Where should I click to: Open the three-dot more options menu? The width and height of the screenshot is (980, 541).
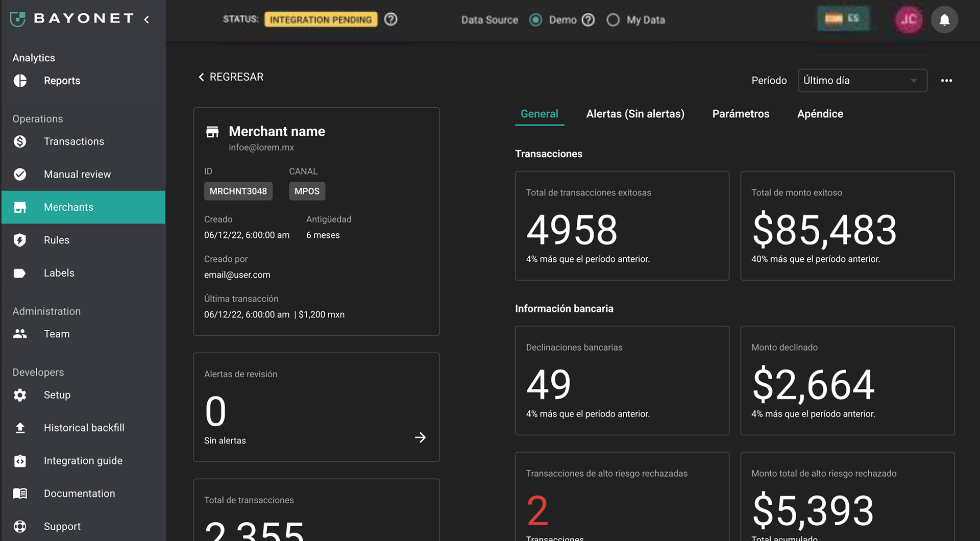(x=946, y=81)
